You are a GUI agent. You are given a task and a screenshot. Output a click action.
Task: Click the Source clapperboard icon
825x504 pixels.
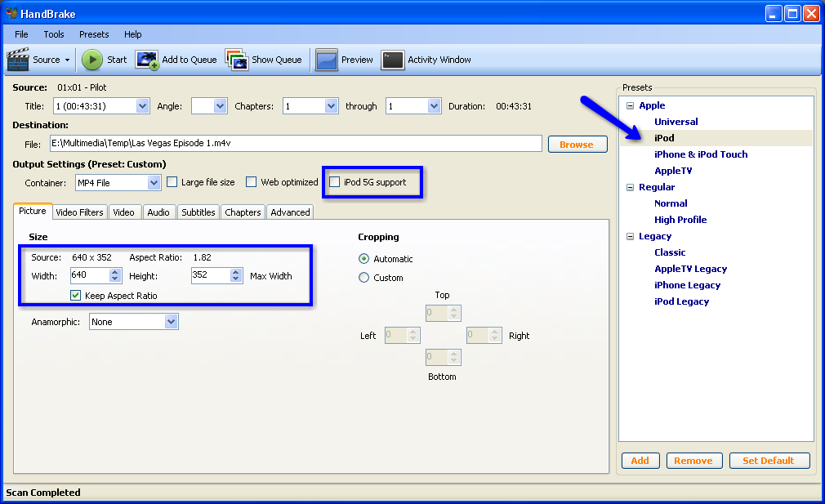17,60
